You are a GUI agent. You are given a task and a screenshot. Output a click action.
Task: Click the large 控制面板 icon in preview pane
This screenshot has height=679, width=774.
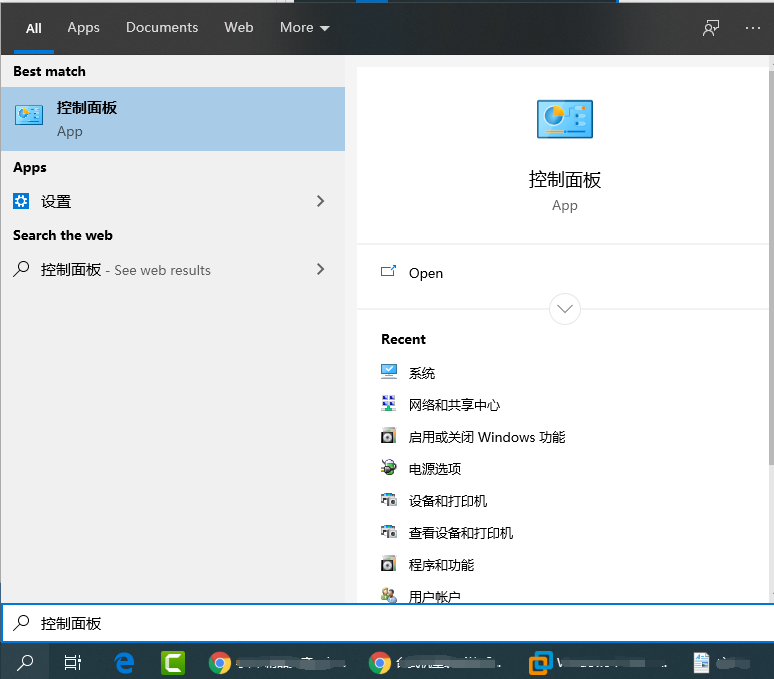pyautogui.click(x=564, y=120)
